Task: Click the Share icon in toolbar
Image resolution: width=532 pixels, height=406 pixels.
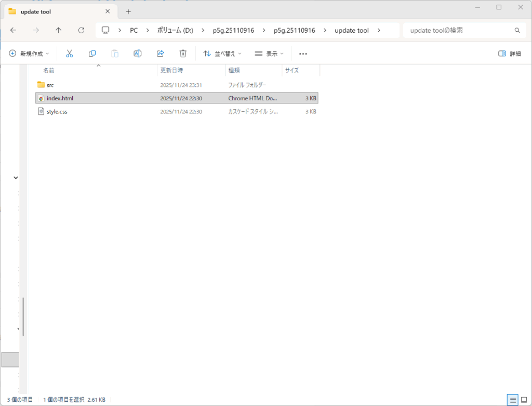Action: click(161, 54)
